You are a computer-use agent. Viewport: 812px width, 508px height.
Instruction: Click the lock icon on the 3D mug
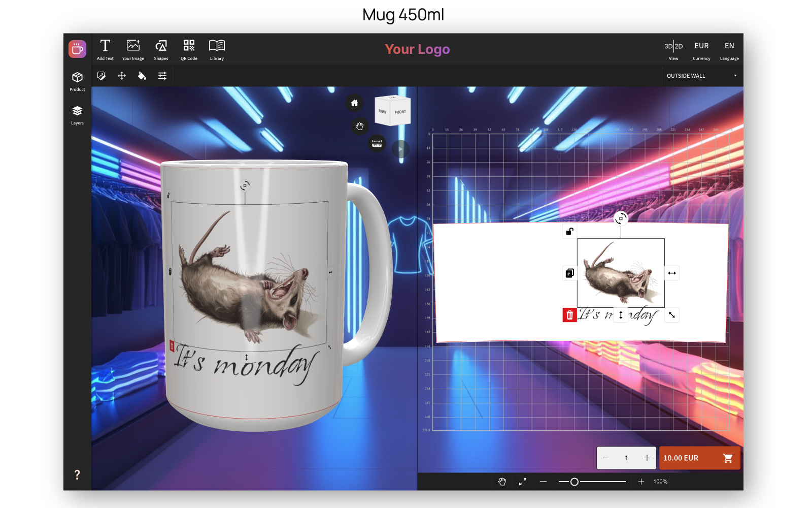pos(168,195)
